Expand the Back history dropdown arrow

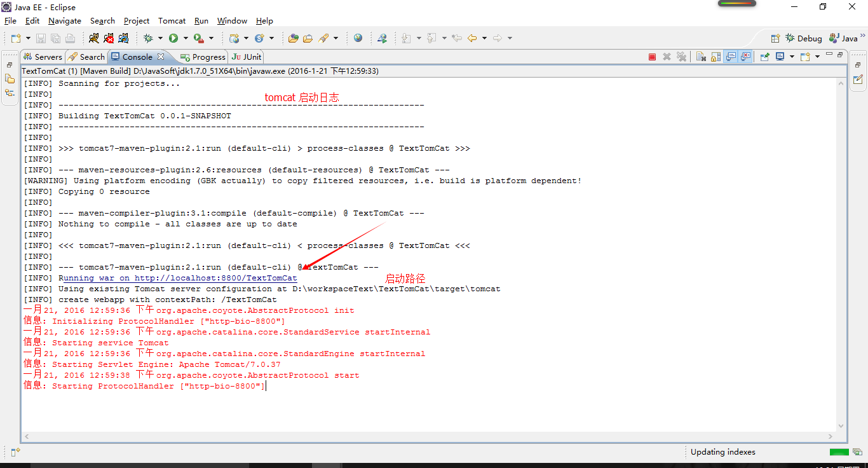point(484,38)
